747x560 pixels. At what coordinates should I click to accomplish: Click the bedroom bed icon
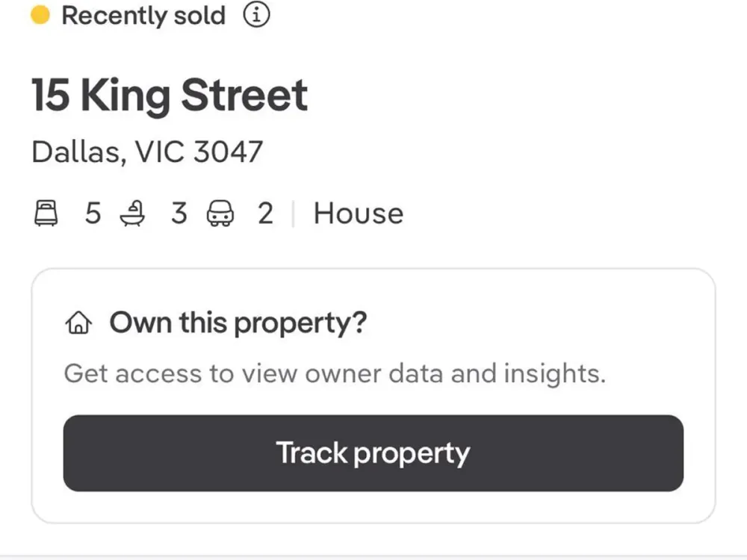[47, 214]
